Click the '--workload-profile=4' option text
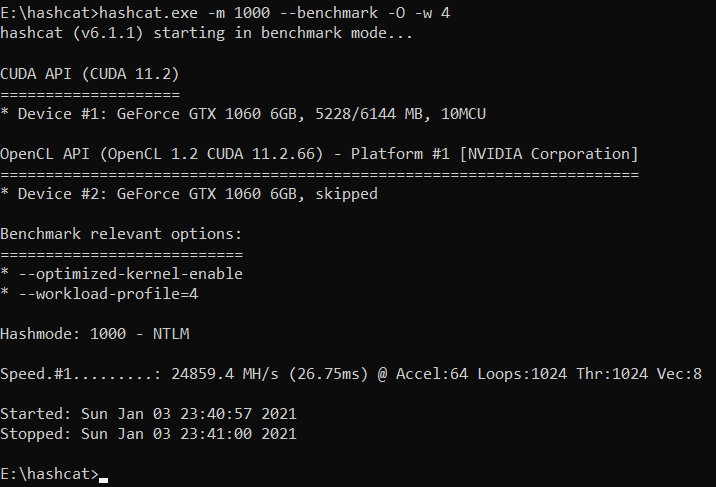Screen dimensions: 716x487 [x=112, y=294]
